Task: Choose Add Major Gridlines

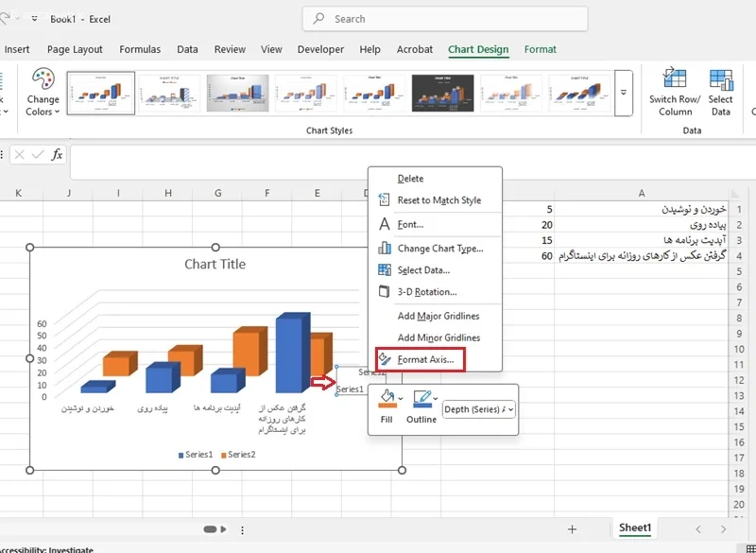Action: point(435,316)
